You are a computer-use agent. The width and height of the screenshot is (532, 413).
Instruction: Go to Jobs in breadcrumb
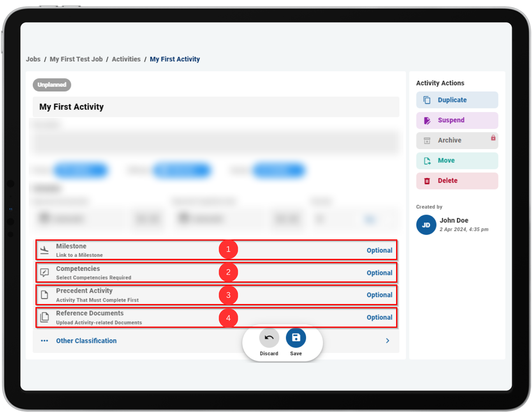[33, 59]
